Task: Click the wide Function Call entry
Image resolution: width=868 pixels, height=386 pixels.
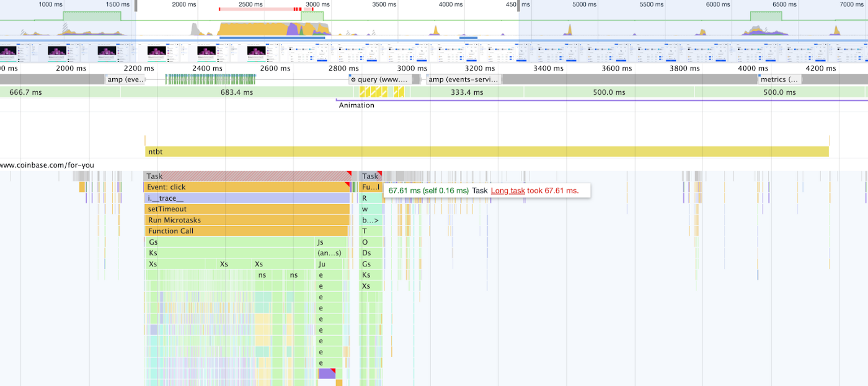Action: [x=247, y=231]
